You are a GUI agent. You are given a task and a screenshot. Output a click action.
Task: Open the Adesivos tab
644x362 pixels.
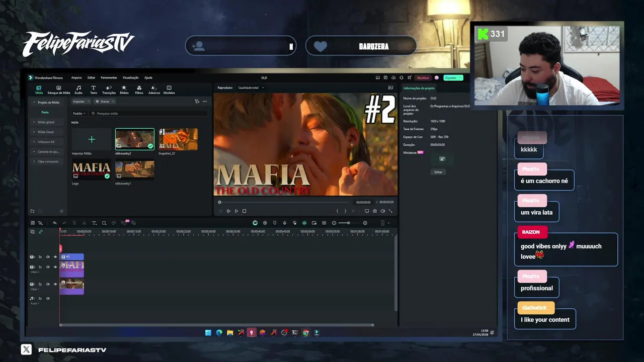(154, 89)
